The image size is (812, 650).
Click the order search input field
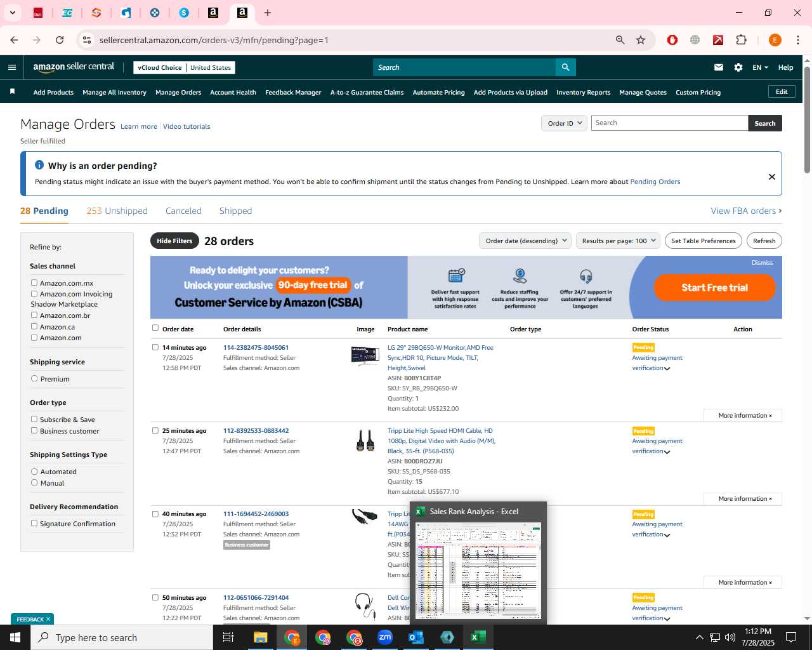(x=669, y=123)
